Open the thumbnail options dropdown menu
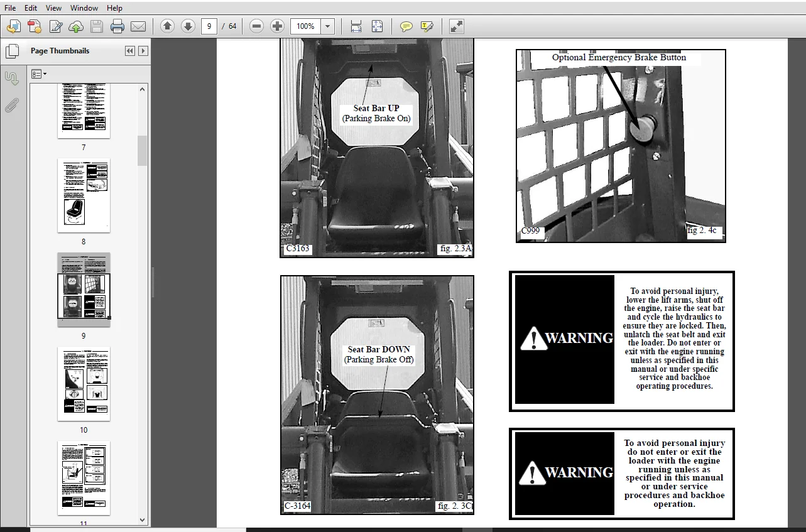Viewport: 806px width, 532px height. [39, 74]
